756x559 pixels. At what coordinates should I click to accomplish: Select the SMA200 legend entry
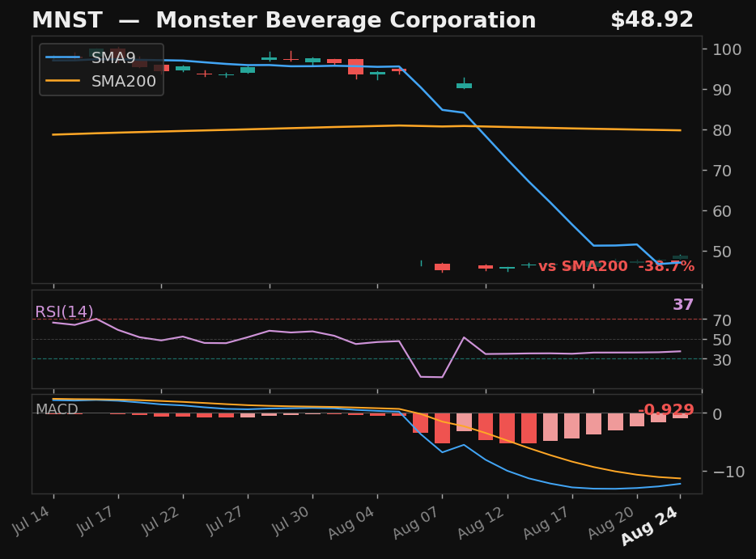100,81
